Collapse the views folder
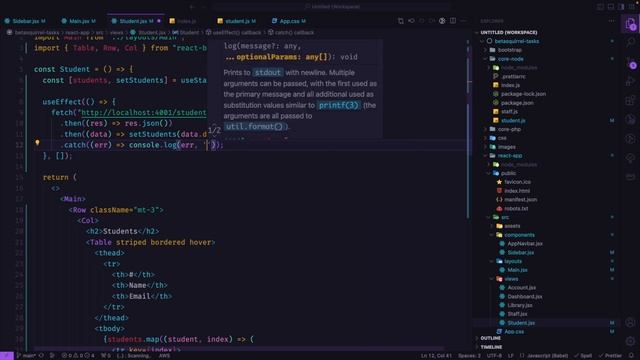 pos(511,279)
